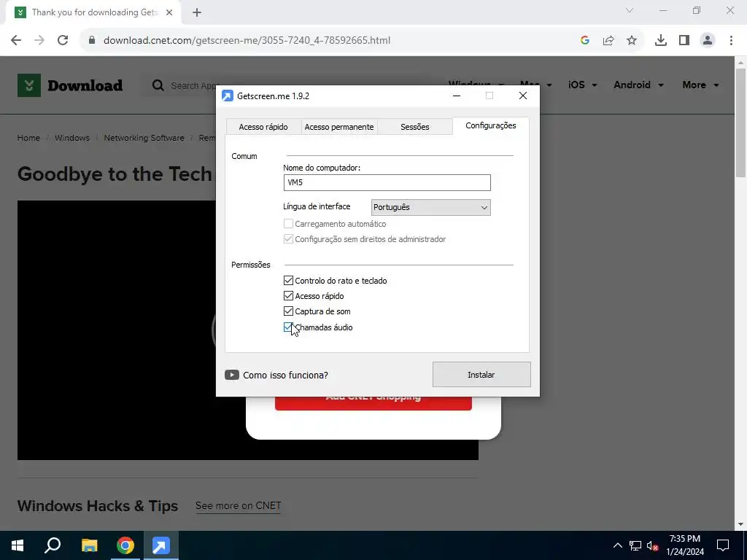Click the search magnifier on CNET page

[158, 85]
